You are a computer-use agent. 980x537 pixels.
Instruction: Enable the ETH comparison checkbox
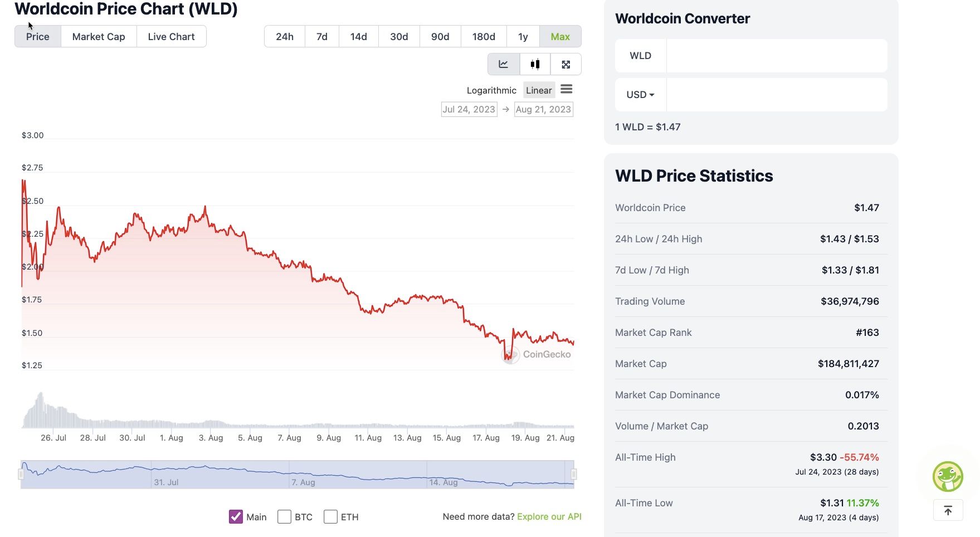pos(330,517)
